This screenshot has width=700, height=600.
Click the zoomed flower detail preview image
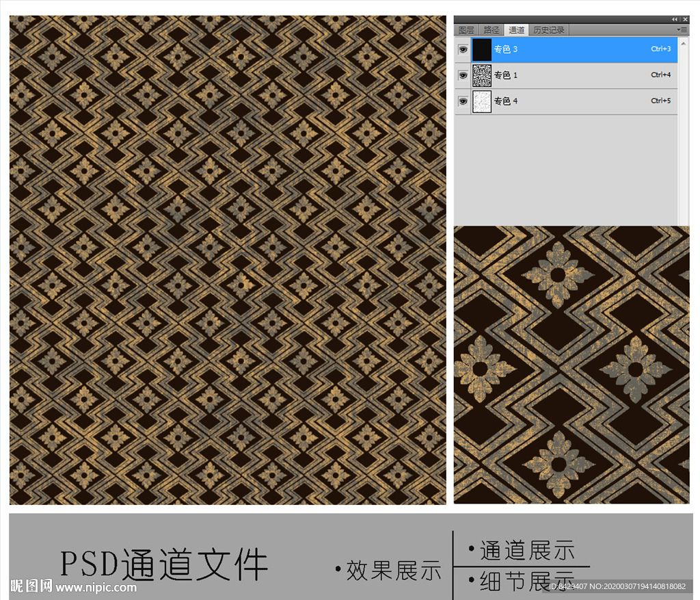click(x=571, y=365)
